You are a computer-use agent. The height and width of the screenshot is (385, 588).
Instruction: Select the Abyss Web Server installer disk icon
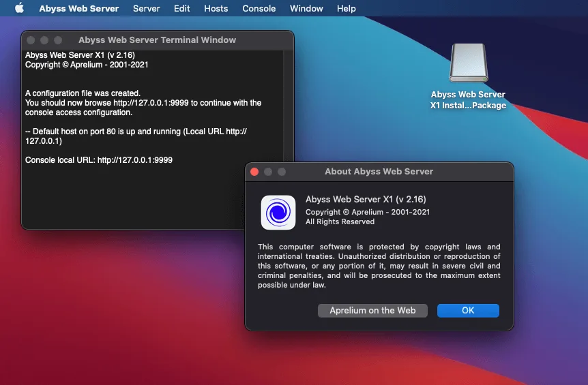[x=469, y=63]
